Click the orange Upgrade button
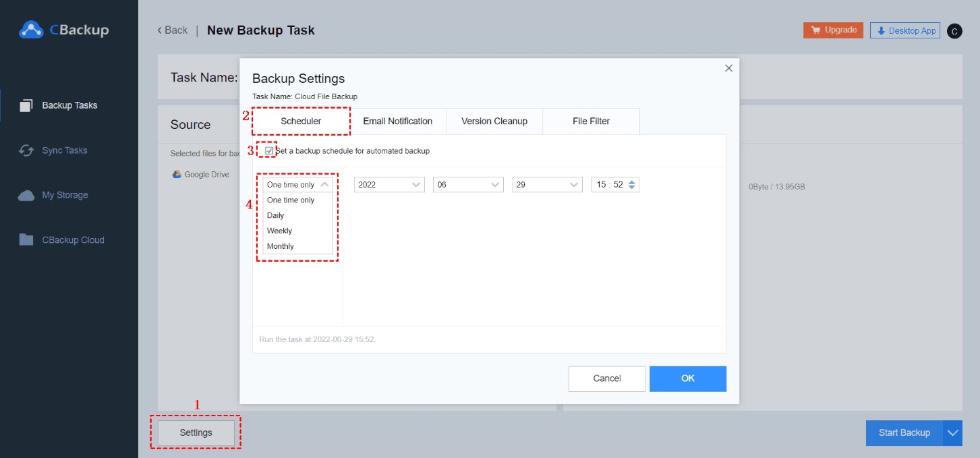The height and width of the screenshot is (458, 980). (833, 30)
